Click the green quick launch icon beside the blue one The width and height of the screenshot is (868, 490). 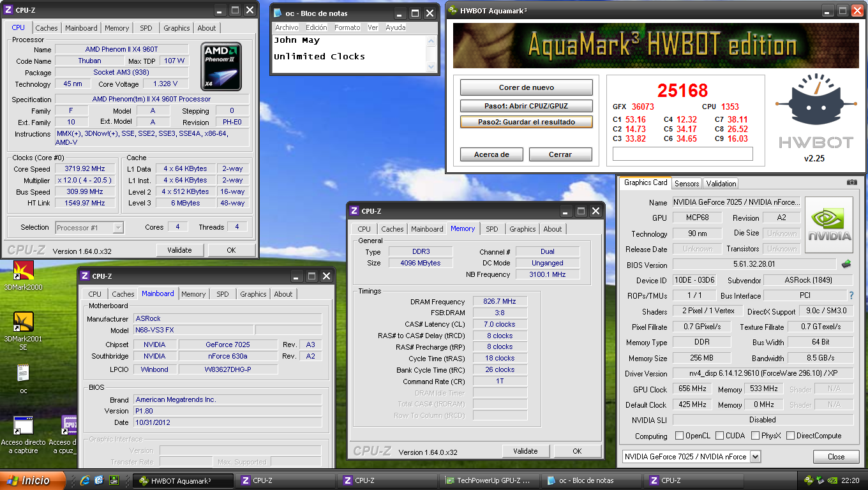click(114, 480)
